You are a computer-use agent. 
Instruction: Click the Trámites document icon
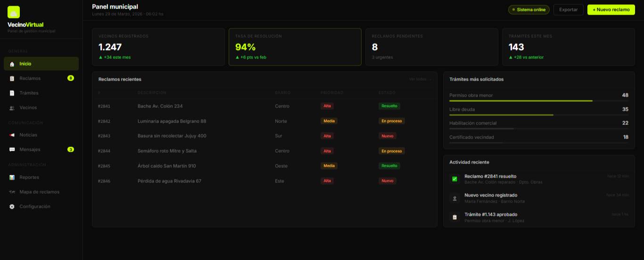point(12,93)
